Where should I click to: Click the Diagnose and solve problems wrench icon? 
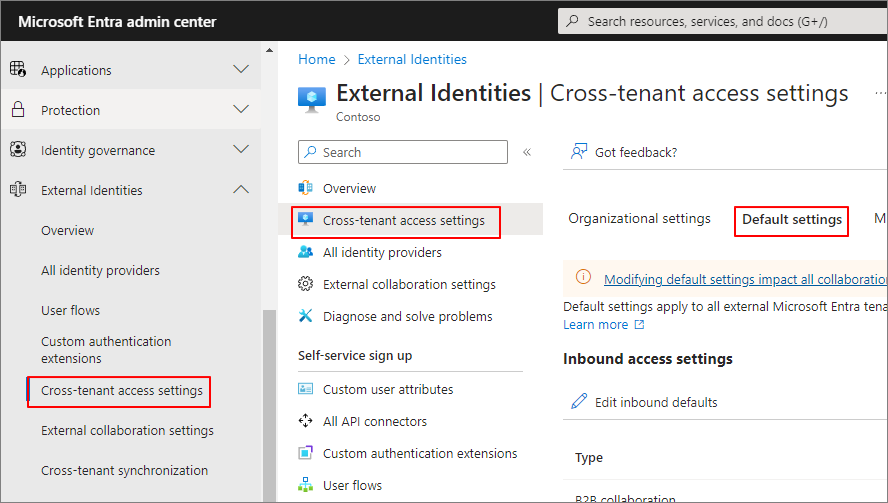305,316
